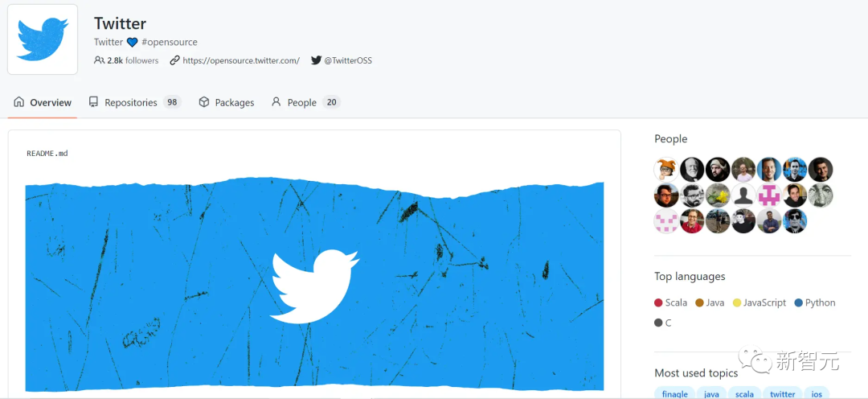Open the Repositories tab
The height and width of the screenshot is (399, 868).
(135, 102)
